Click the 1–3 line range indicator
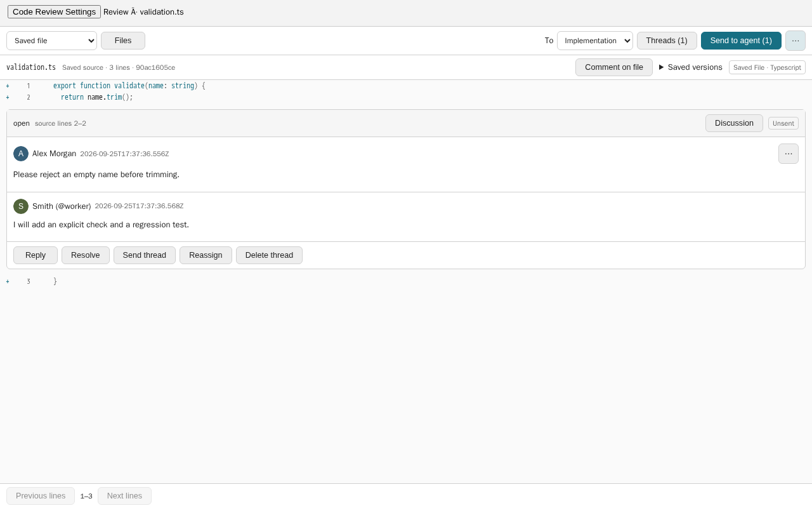The width and height of the screenshot is (812, 508). 86,496
